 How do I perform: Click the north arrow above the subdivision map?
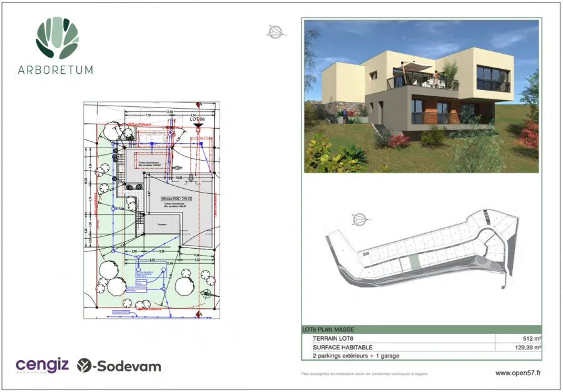coord(360,219)
